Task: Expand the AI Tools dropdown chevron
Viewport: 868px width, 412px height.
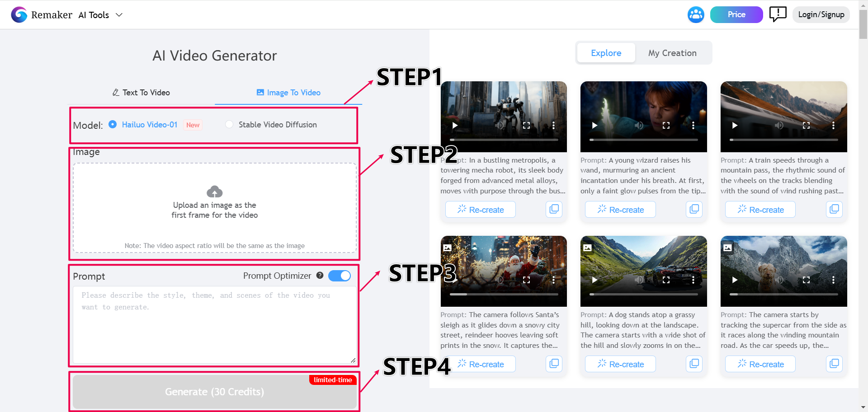Action: click(119, 15)
